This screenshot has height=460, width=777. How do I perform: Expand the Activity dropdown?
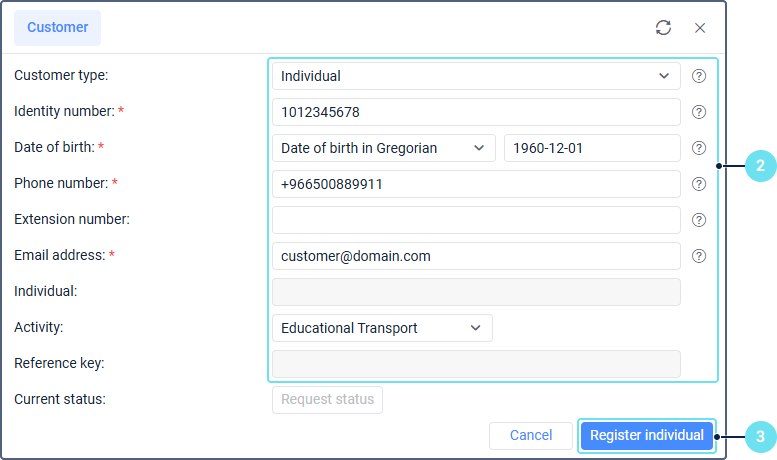pos(382,328)
